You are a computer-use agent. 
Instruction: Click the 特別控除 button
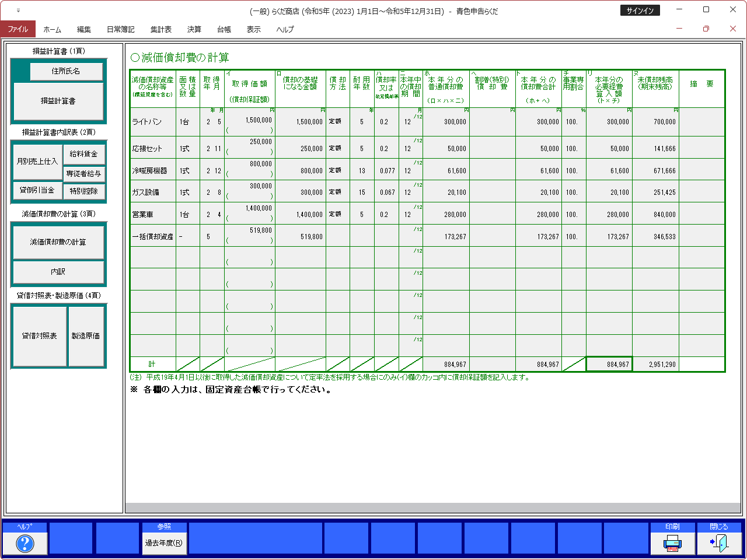point(84,191)
